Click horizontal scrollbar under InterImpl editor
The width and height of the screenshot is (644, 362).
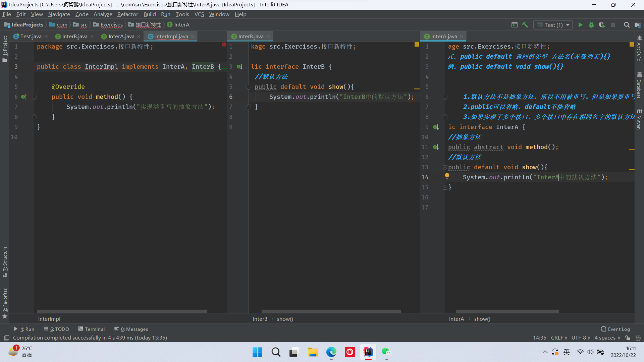(x=122, y=311)
